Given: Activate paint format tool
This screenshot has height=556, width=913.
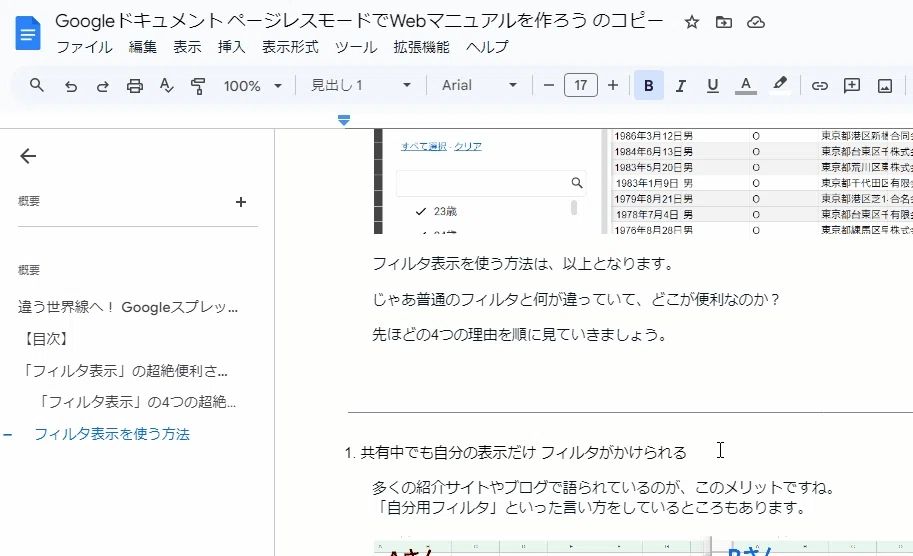Looking at the screenshot, I should pos(198,86).
